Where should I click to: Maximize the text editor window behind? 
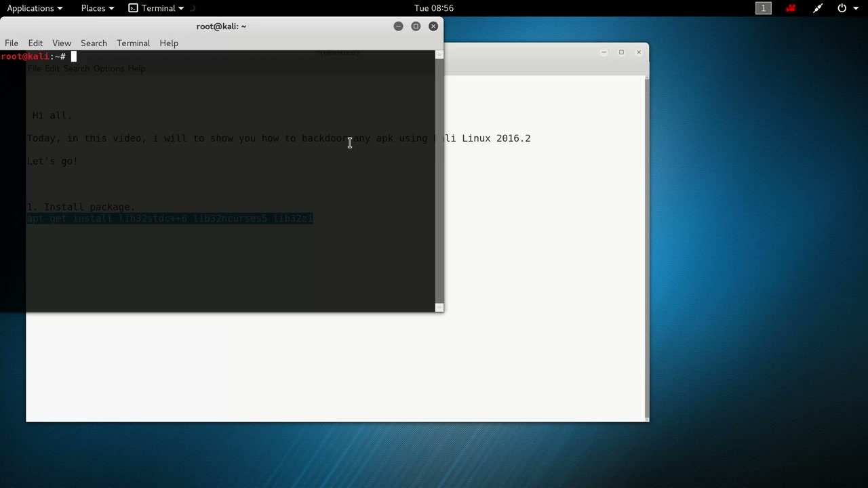pyautogui.click(x=621, y=52)
